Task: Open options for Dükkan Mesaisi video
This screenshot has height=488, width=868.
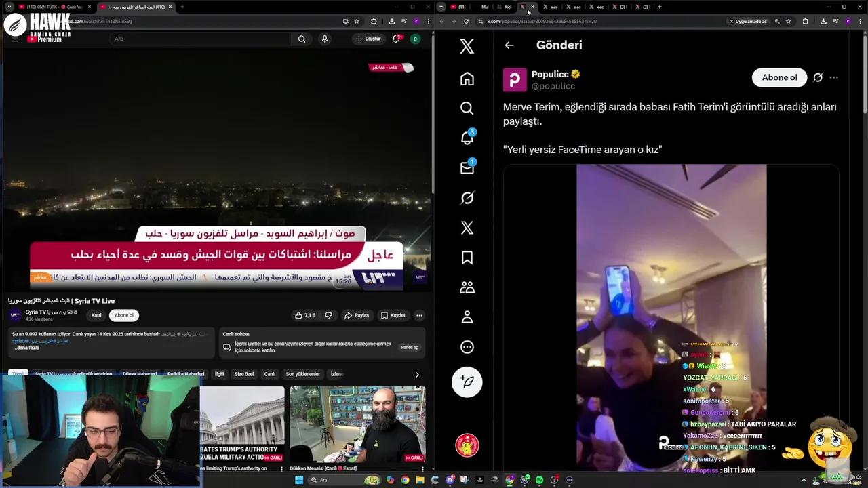Action: pyautogui.click(x=422, y=468)
